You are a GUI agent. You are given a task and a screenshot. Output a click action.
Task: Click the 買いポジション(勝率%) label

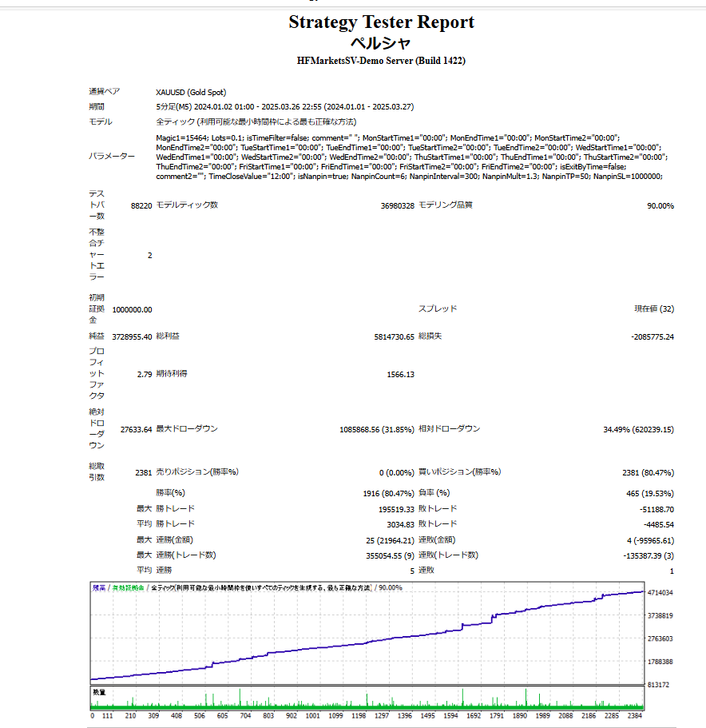point(460,471)
